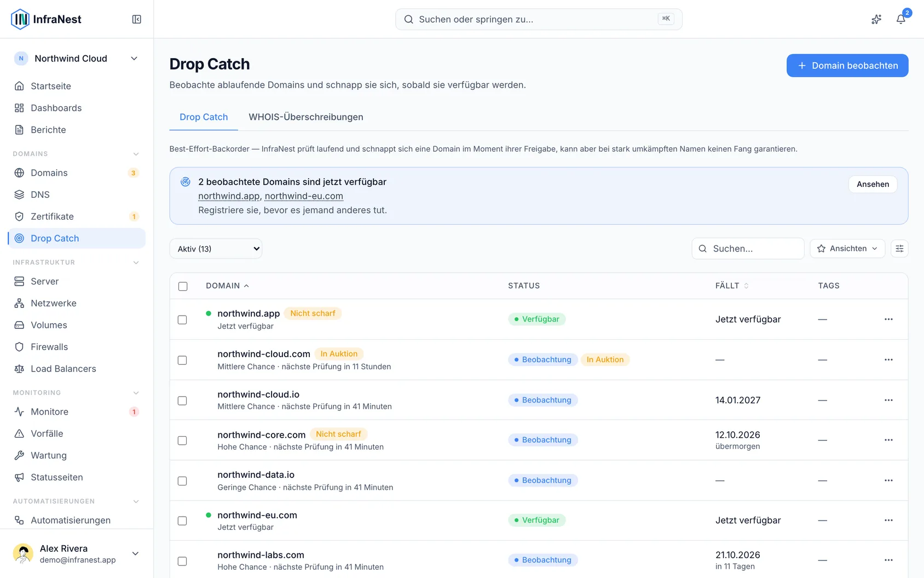
Task: Open Load Balancers in sidebar
Action: click(x=77, y=369)
